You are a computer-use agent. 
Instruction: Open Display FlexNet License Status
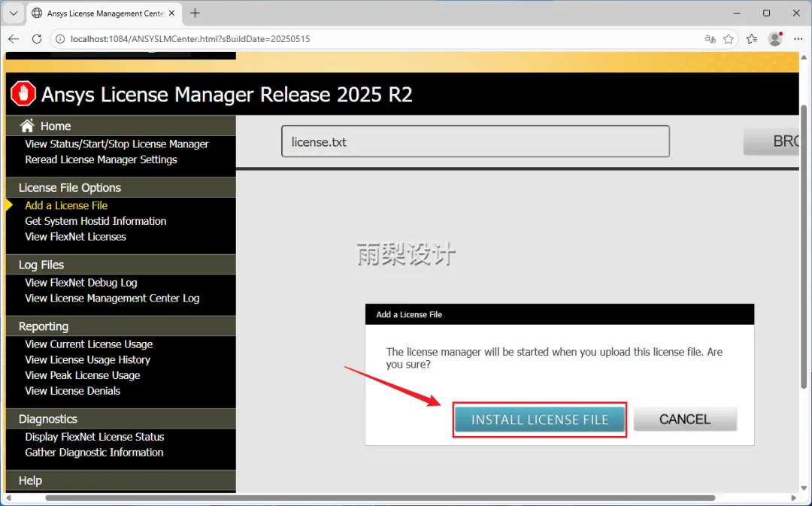[x=95, y=437]
